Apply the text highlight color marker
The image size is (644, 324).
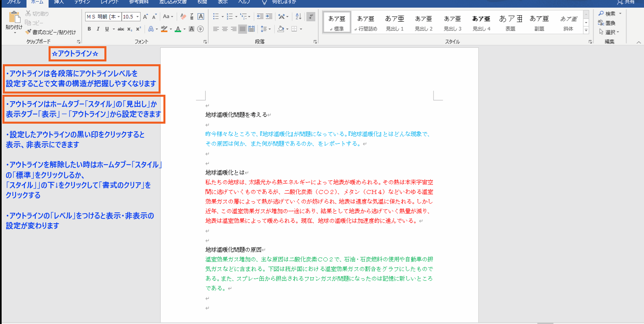tap(164, 29)
